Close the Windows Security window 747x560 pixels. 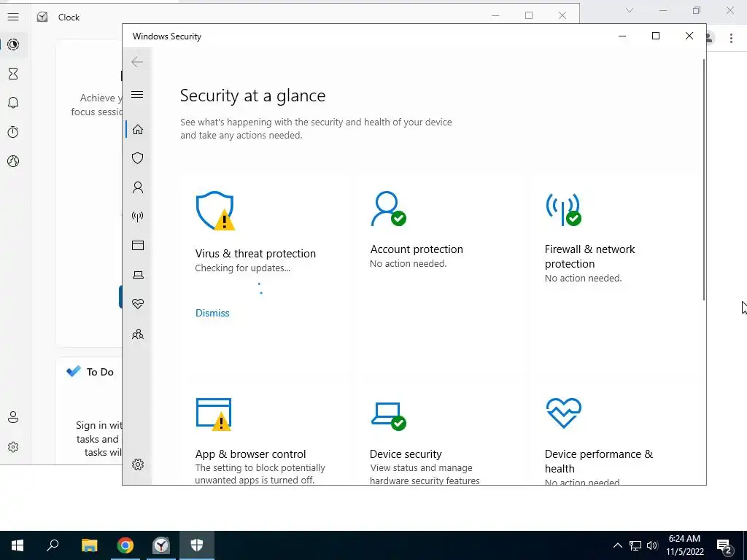click(689, 36)
